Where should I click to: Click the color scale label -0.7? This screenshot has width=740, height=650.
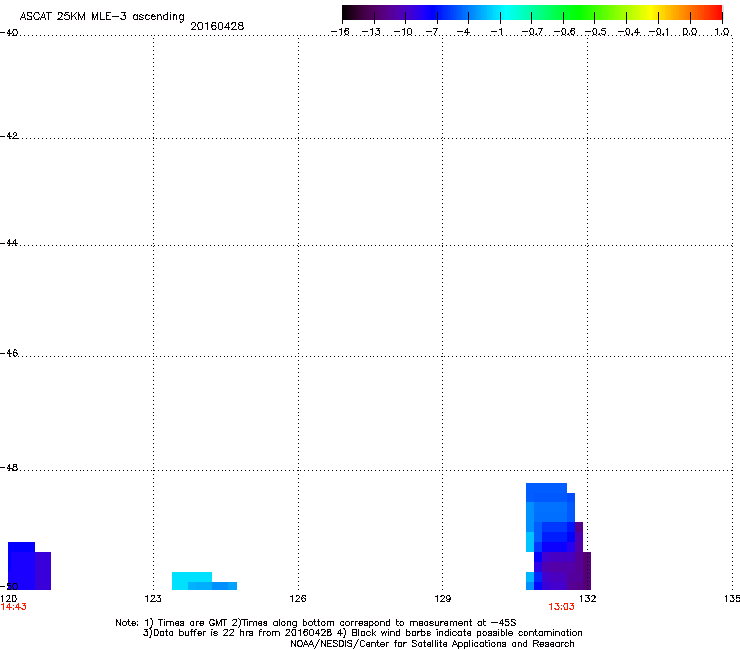tap(532, 32)
